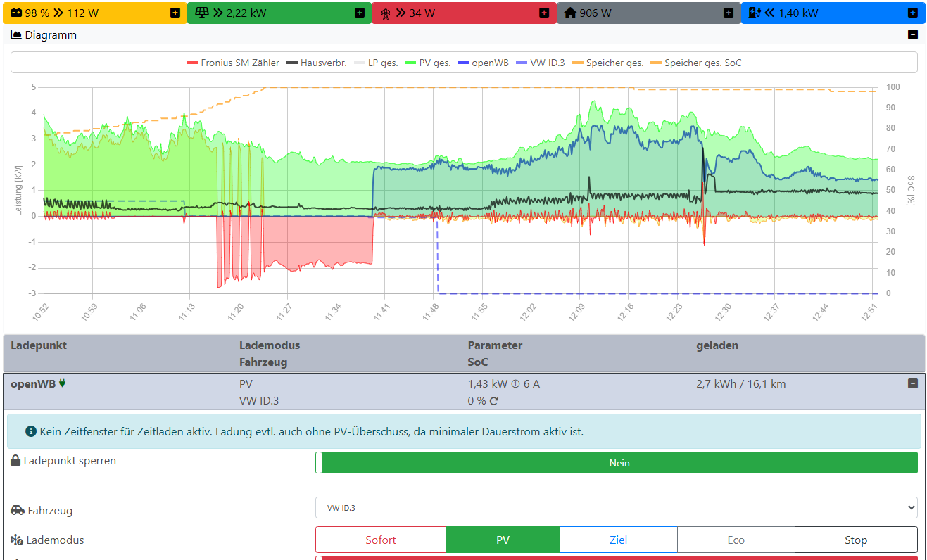The width and height of the screenshot is (927, 560).
Task: Expand the blue charge point tile details
Action: tap(912, 13)
